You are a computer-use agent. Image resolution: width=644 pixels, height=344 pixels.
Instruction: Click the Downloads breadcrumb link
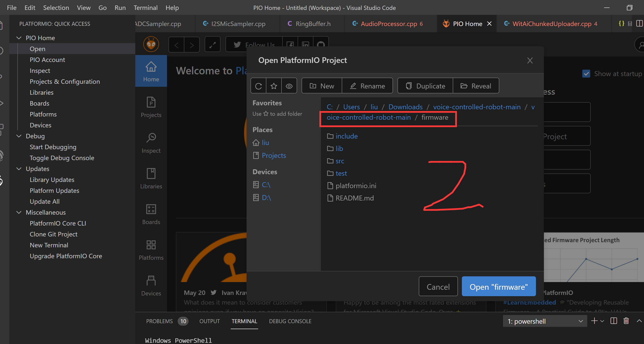pyautogui.click(x=405, y=107)
